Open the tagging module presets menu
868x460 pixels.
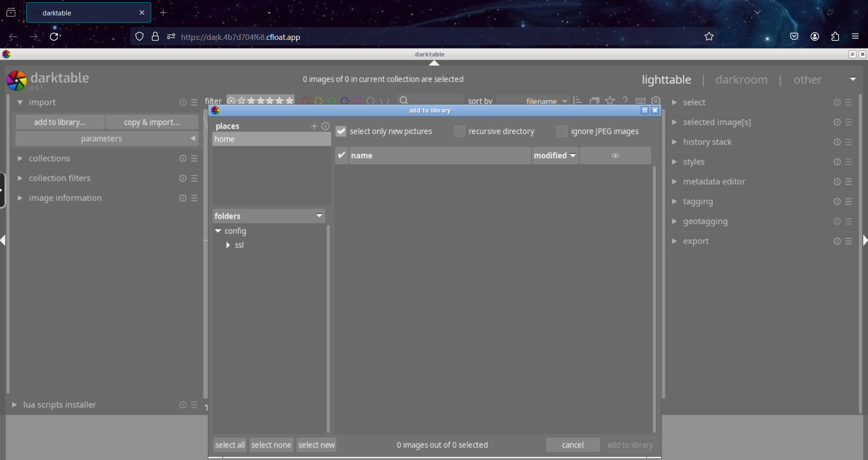pyautogui.click(x=849, y=201)
